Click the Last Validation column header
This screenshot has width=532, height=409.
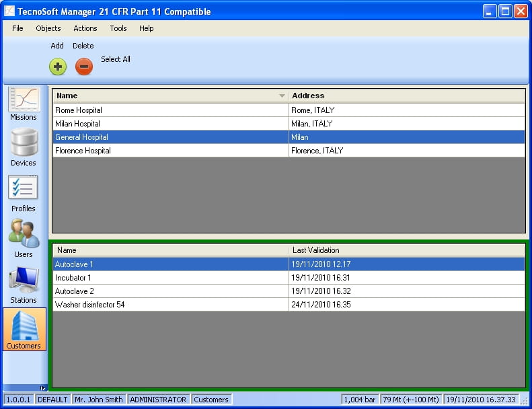(406, 250)
